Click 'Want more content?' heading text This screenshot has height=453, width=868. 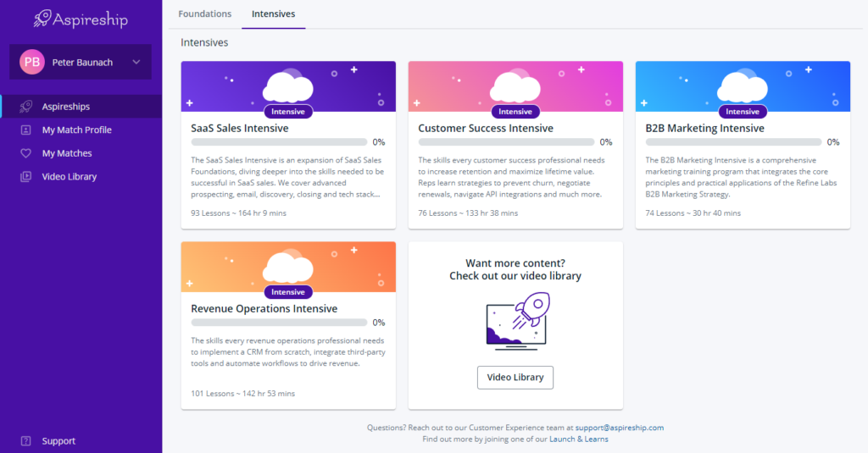[x=515, y=263]
